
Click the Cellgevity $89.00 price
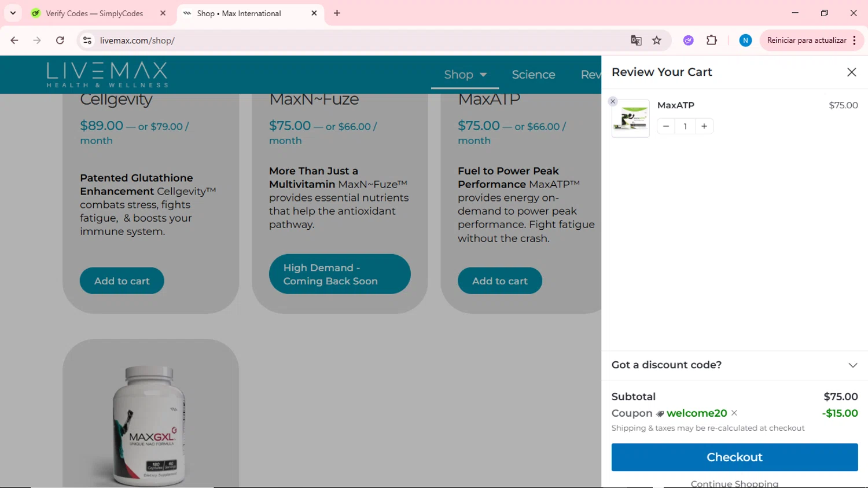102,126
